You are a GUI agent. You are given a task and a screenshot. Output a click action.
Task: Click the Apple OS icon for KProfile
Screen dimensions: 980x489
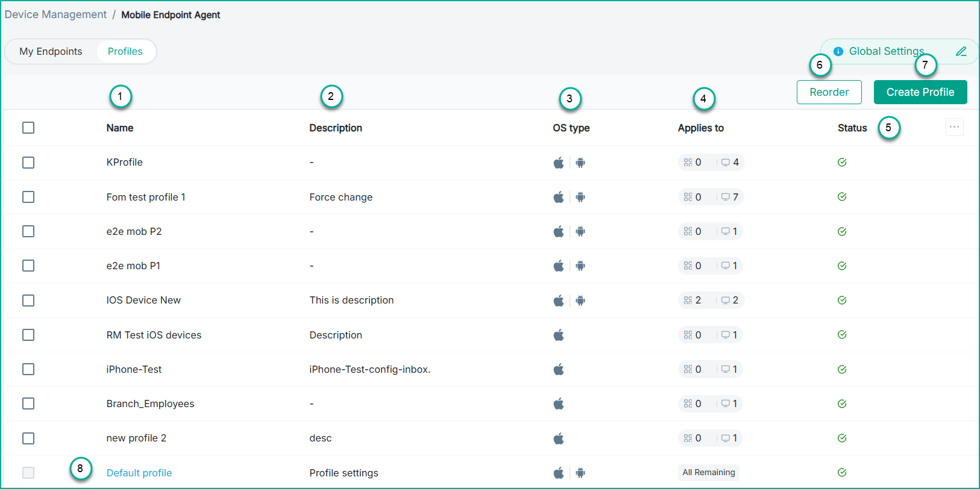[x=559, y=163]
